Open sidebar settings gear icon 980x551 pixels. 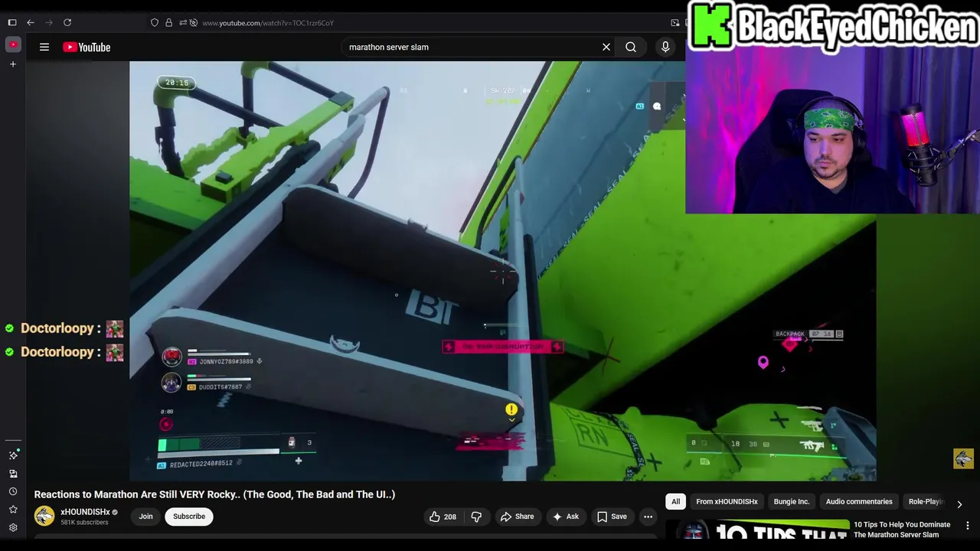point(13,528)
